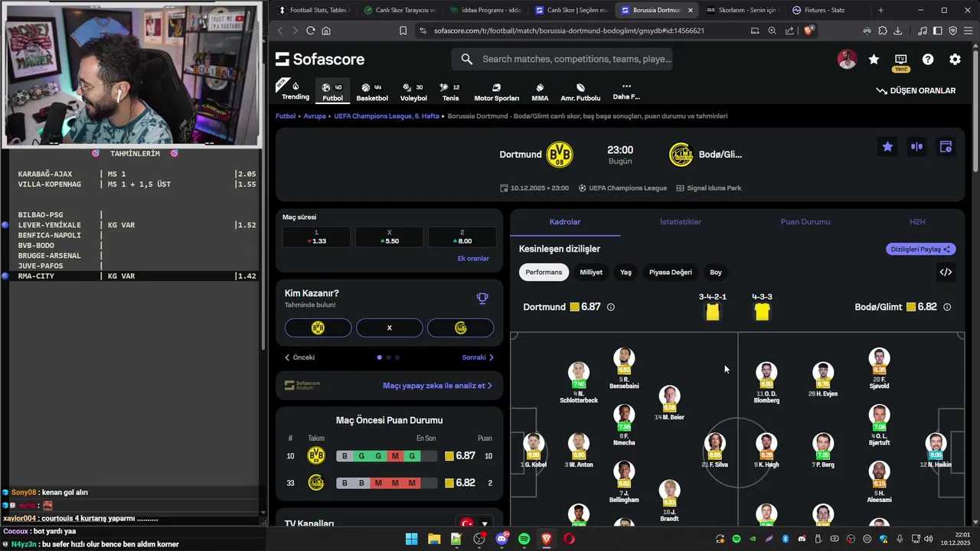
Task: Click the browser address bar URL
Action: click(569, 31)
